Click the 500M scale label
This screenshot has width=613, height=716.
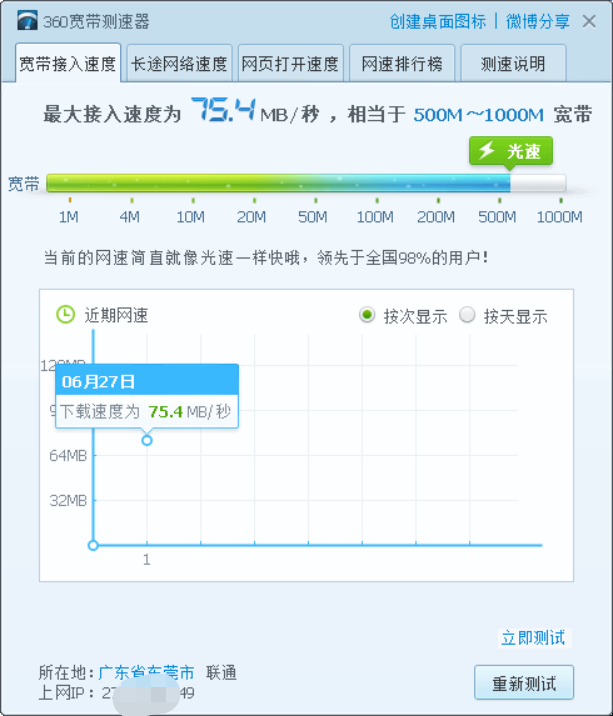pos(497,216)
